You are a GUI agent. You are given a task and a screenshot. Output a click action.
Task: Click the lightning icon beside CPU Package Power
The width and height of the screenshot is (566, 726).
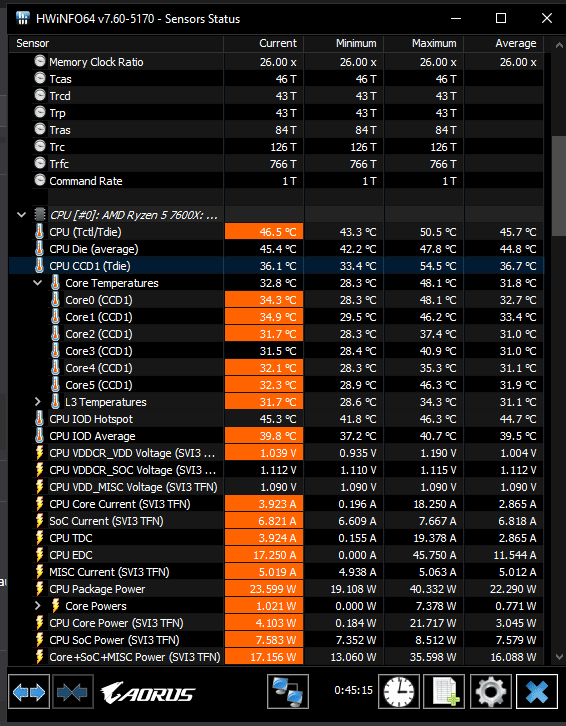coord(40,589)
